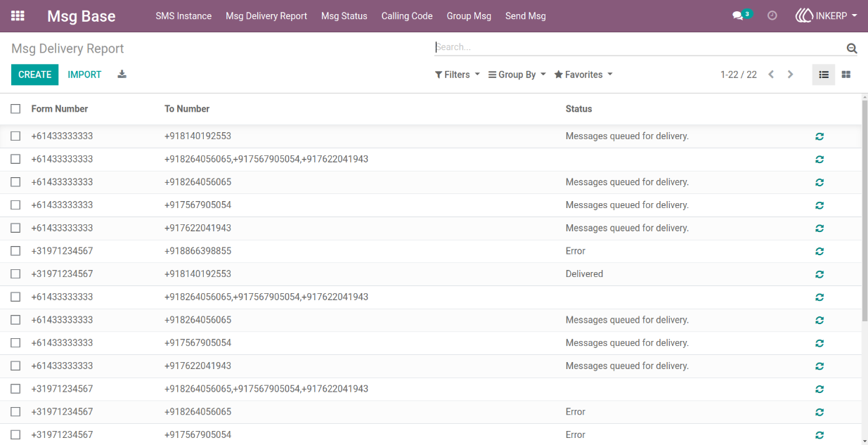The width and height of the screenshot is (868, 445).
Task: Refresh the +31971234567 to +918140192553 row status
Action: pyautogui.click(x=820, y=274)
